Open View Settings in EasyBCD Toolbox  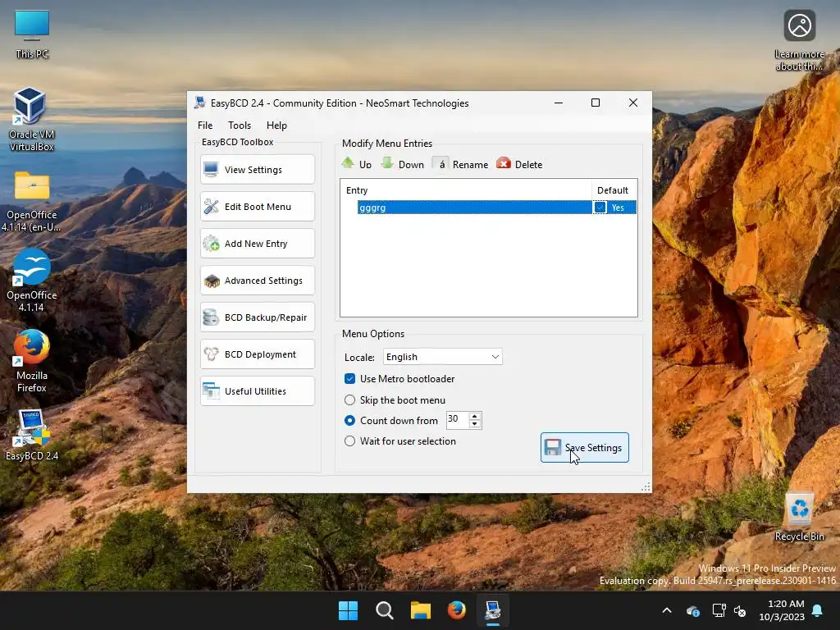tap(257, 169)
